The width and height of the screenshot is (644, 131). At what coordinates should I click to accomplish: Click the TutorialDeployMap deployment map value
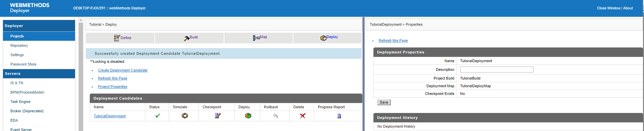coord(475,86)
